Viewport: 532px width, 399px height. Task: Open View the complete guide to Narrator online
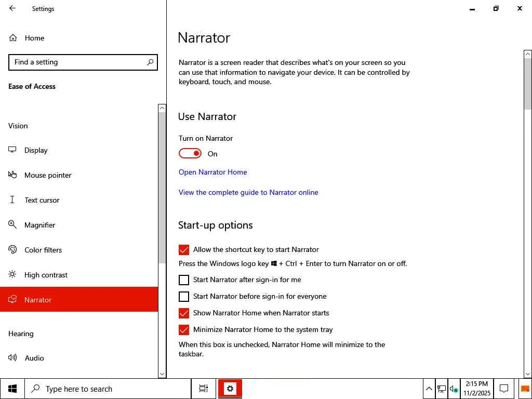(248, 192)
